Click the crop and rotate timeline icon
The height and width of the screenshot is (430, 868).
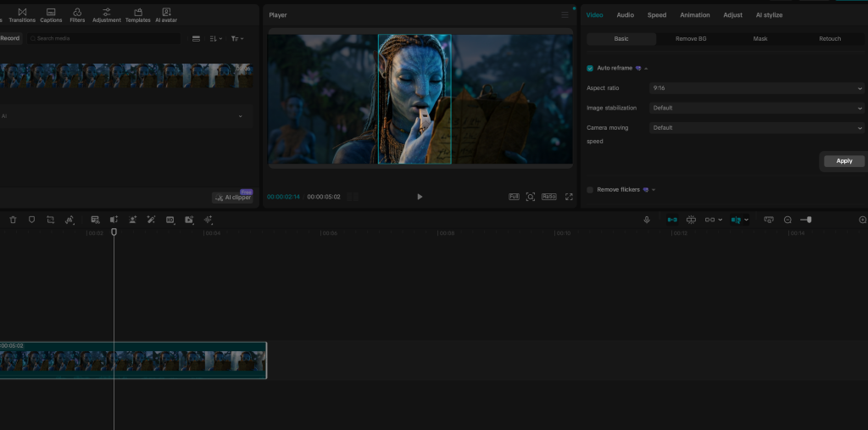tap(50, 220)
